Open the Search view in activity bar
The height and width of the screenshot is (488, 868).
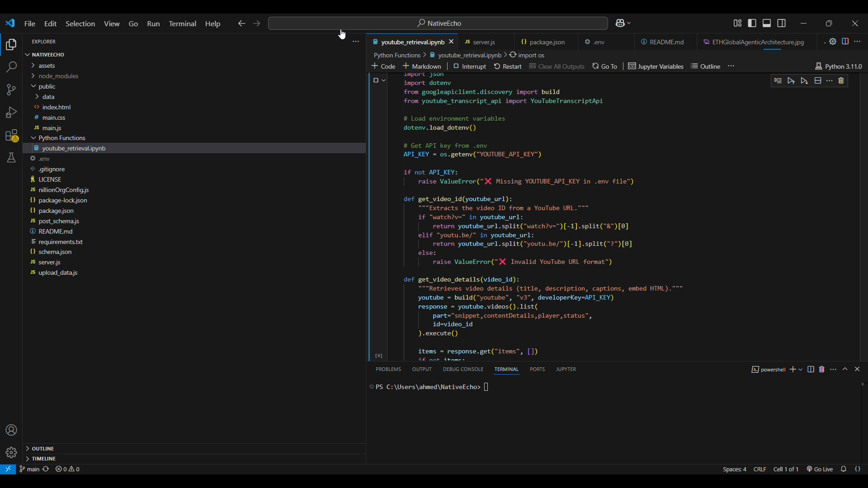11,67
